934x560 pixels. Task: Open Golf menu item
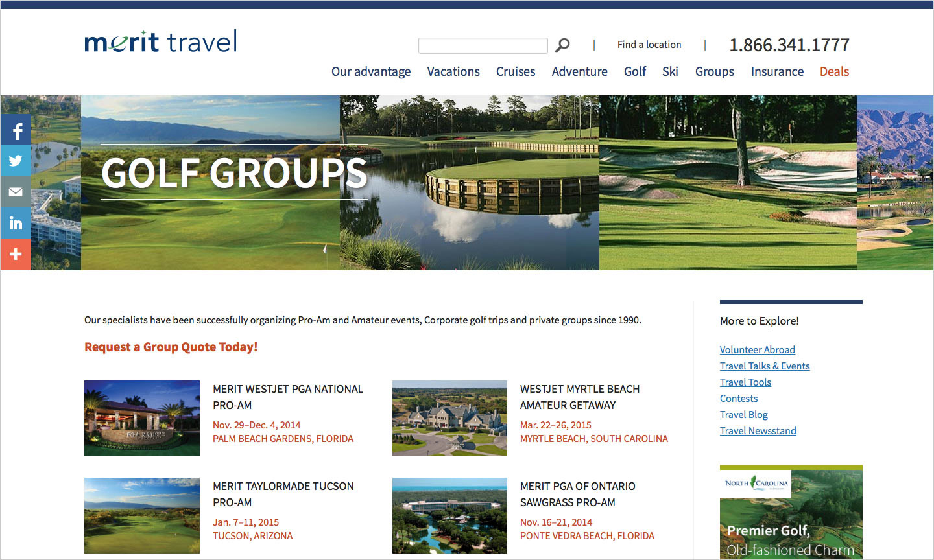[635, 72]
